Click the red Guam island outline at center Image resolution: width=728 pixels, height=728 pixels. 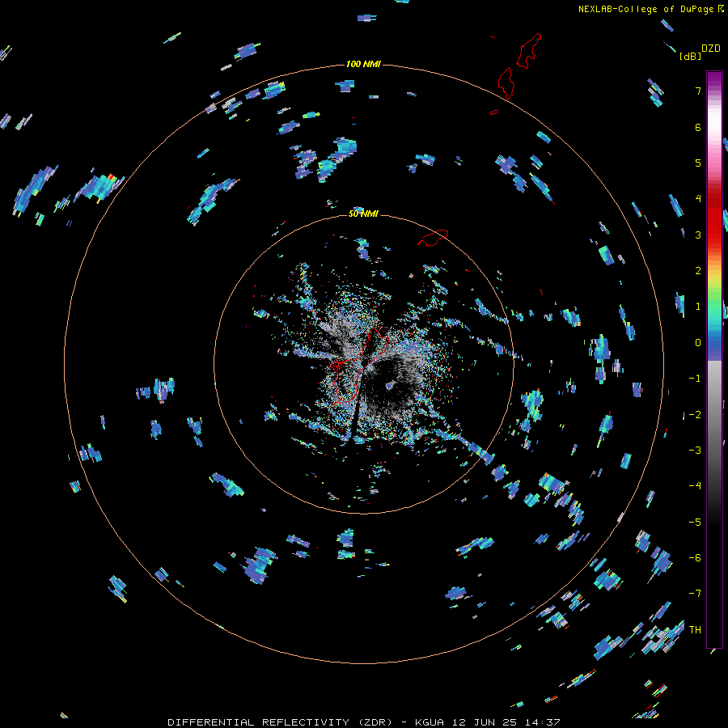(359, 365)
